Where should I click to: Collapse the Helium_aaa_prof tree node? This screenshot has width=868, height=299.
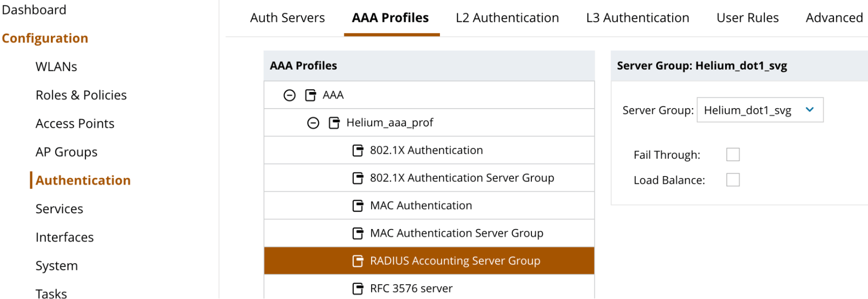(x=313, y=123)
